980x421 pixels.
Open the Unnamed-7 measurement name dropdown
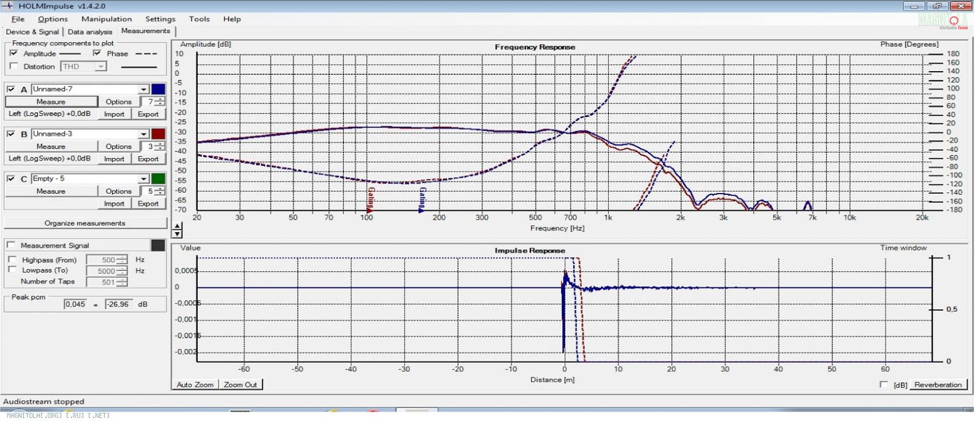coord(90,89)
